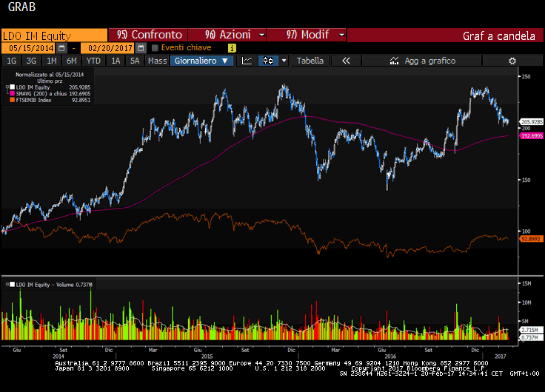Select the YTD range tab
Viewport: 545px width, 392px height.
click(x=93, y=61)
